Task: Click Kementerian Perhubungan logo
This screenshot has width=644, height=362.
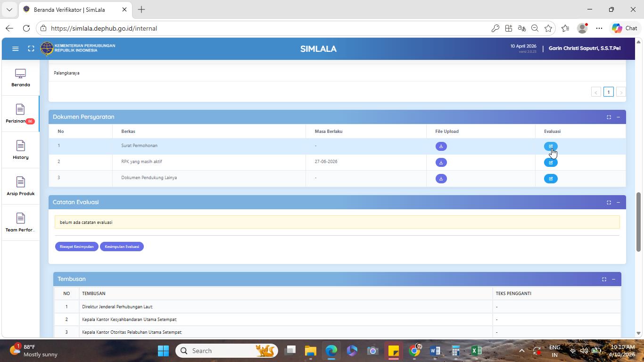Action: tap(78, 48)
